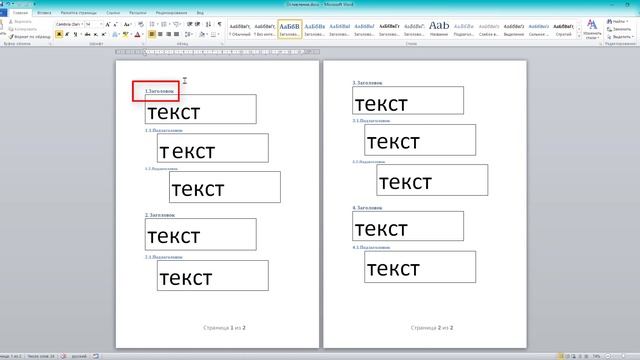Apply the No Spacing style
This screenshot has width=640, height=360.
(264, 29)
